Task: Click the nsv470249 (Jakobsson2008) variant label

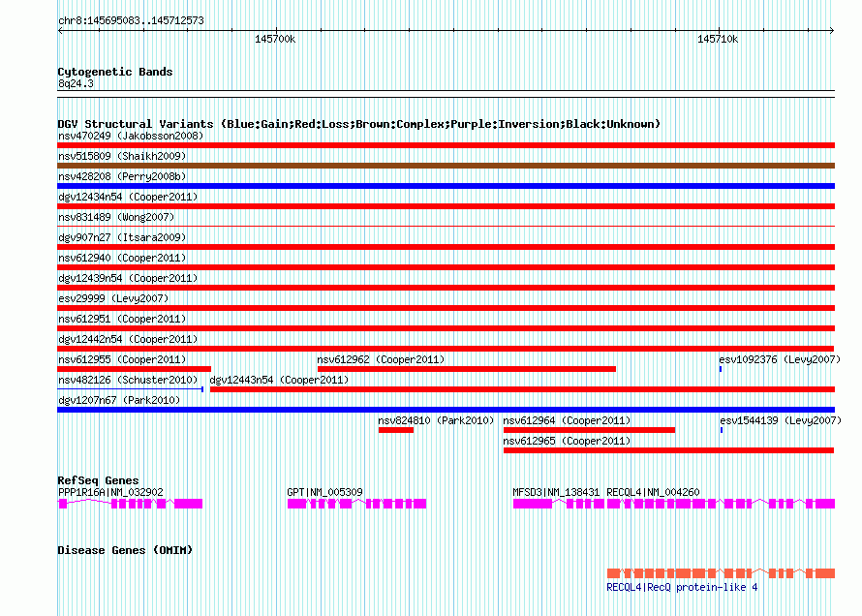Action: click(131, 136)
